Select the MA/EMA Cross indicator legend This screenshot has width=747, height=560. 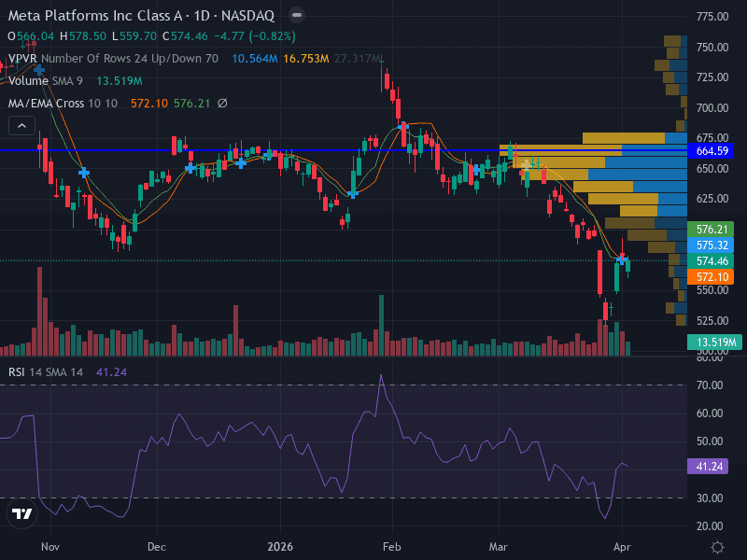click(x=63, y=104)
